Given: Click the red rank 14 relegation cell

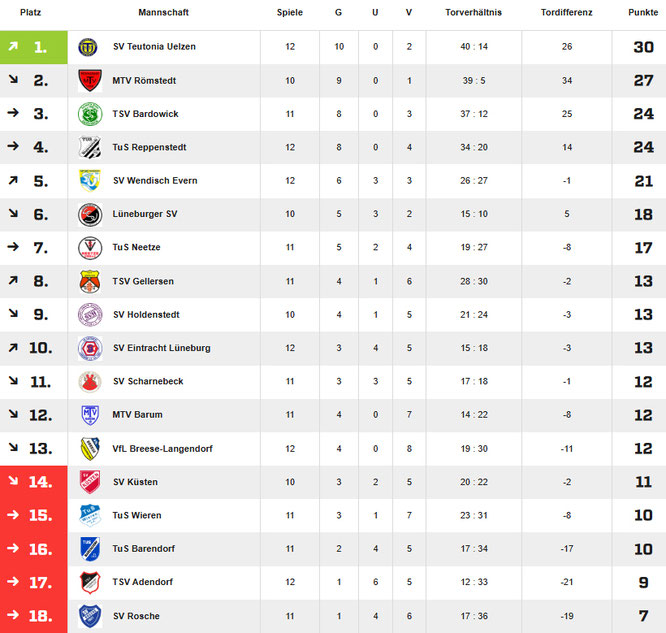Looking at the screenshot, I should [x=33, y=482].
